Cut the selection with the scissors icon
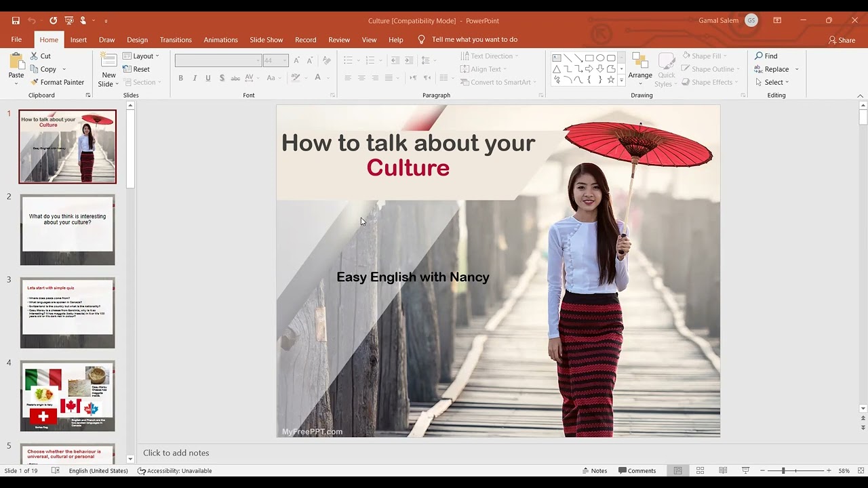The height and width of the screenshot is (488, 868). click(x=35, y=56)
